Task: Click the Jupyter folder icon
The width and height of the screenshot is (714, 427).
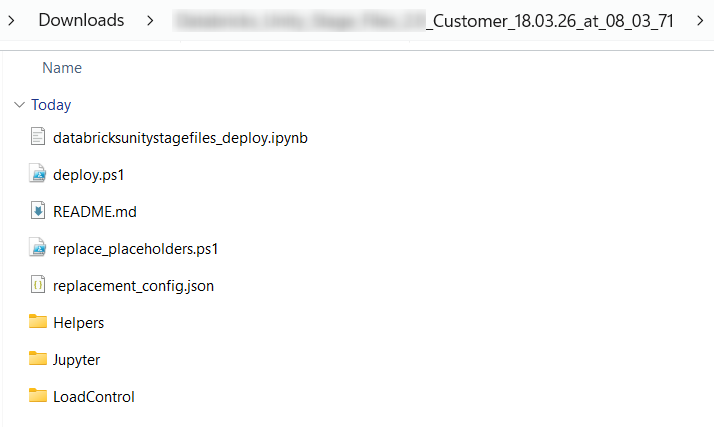Action: pyautogui.click(x=38, y=359)
